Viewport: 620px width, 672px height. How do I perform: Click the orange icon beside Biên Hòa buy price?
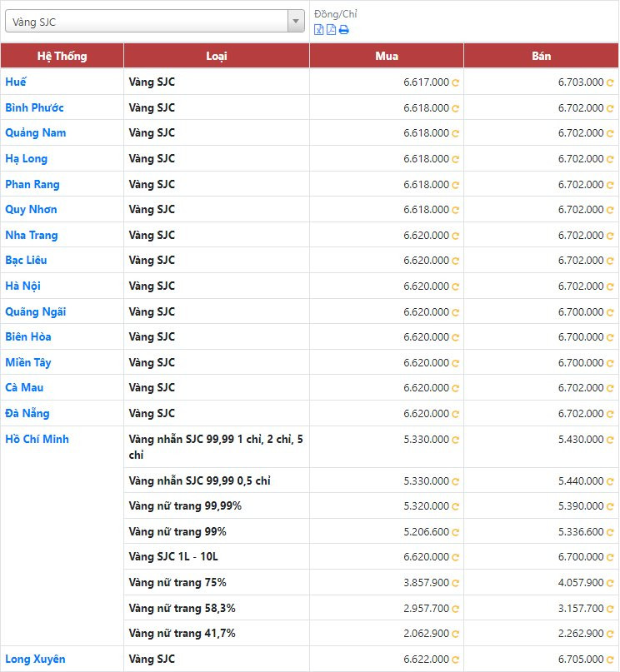pyautogui.click(x=455, y=337)
